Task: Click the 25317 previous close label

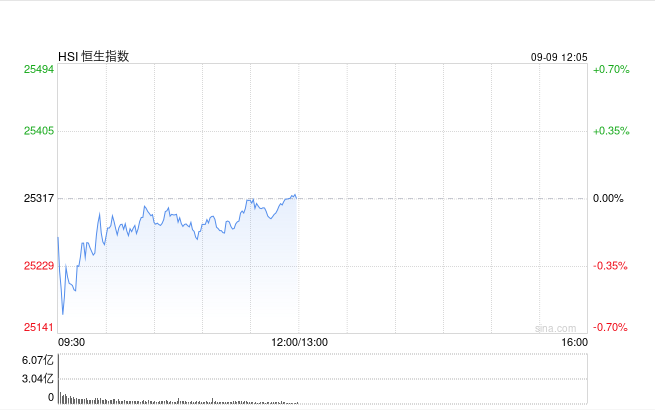Action: pos(39,198)
